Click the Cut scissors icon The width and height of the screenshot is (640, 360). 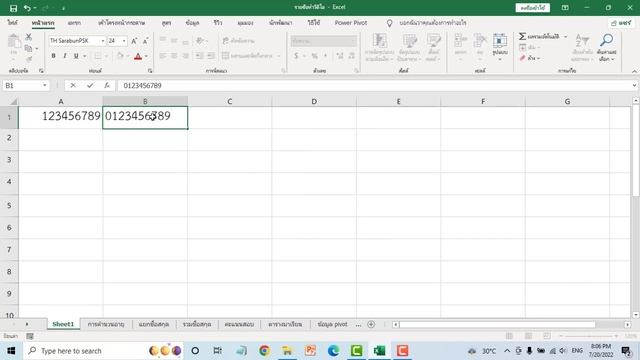click(x=29, y=37)
